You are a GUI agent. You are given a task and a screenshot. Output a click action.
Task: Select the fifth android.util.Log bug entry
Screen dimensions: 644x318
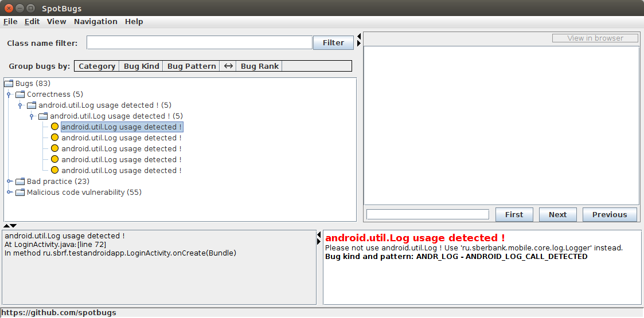121,170
